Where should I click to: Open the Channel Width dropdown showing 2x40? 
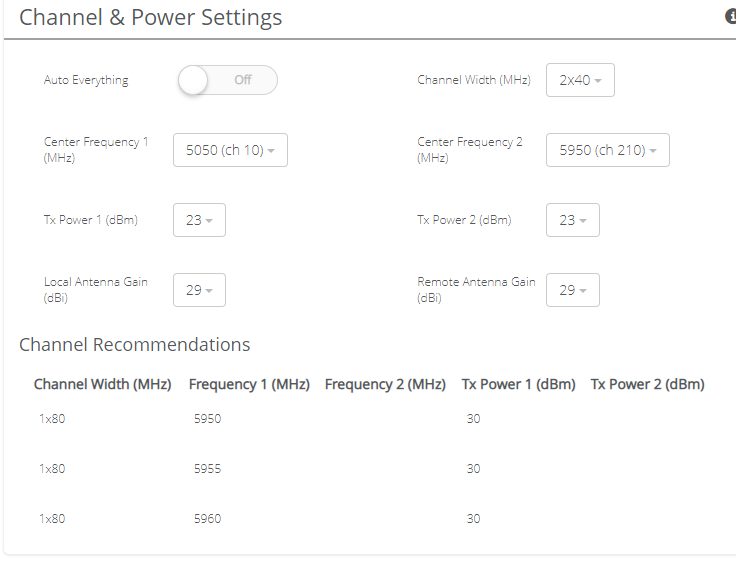coord(580,80)
